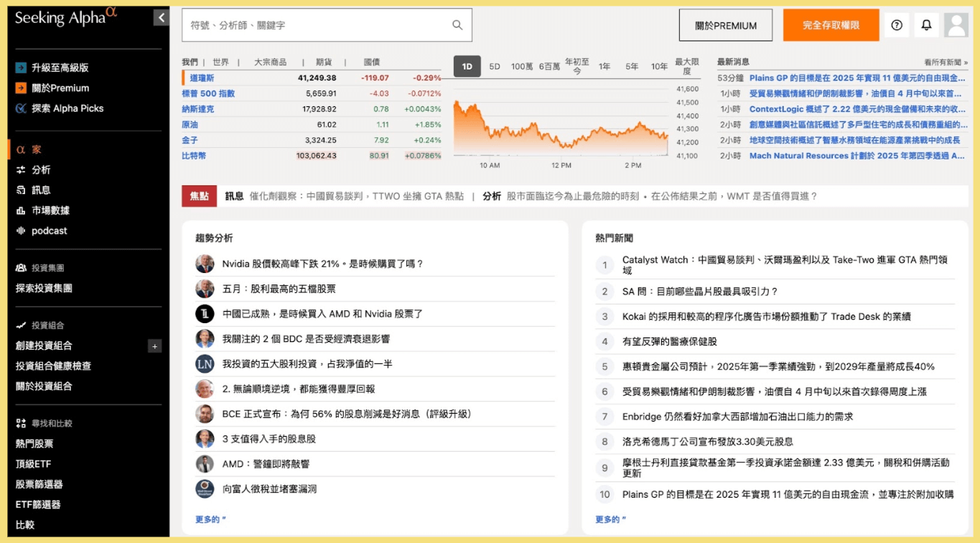Collapse the sidebar with the arrow toggle
This screenshot has height=543, width=980.
(x=161, y=17)
